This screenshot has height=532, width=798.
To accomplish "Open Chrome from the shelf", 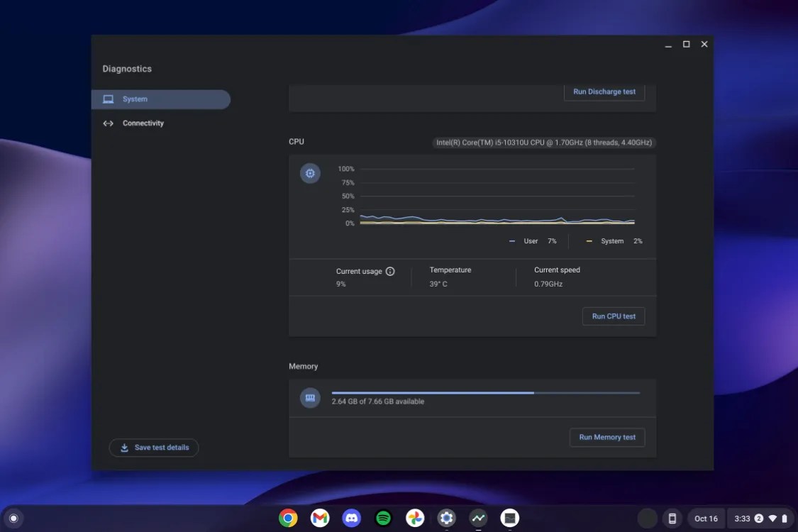I will point(288,518).
